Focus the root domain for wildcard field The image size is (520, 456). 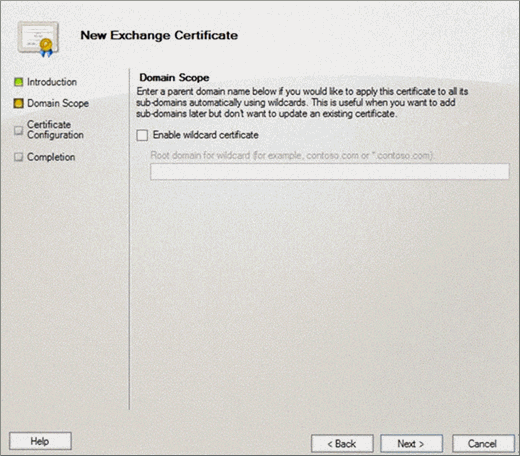330,172
